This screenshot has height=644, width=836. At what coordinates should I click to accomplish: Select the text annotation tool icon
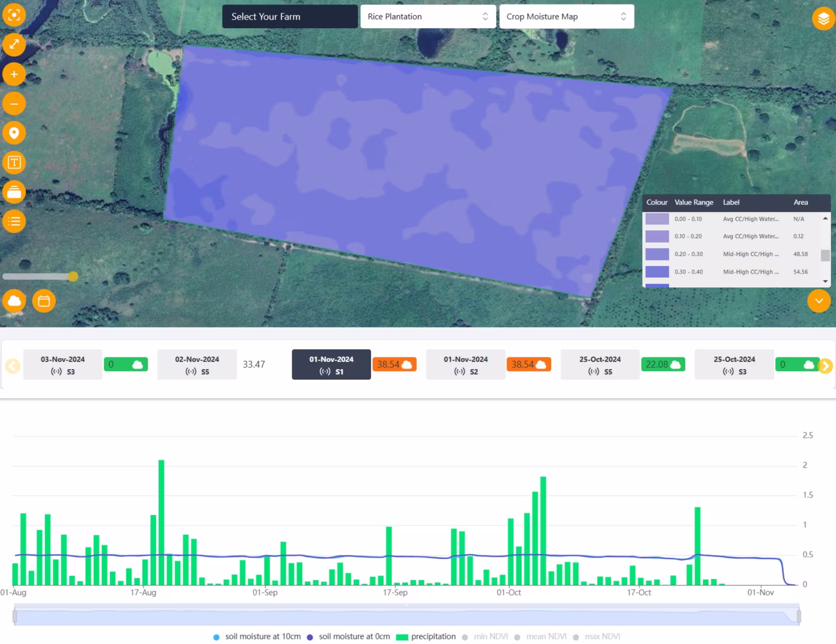[x=14, y=163]
